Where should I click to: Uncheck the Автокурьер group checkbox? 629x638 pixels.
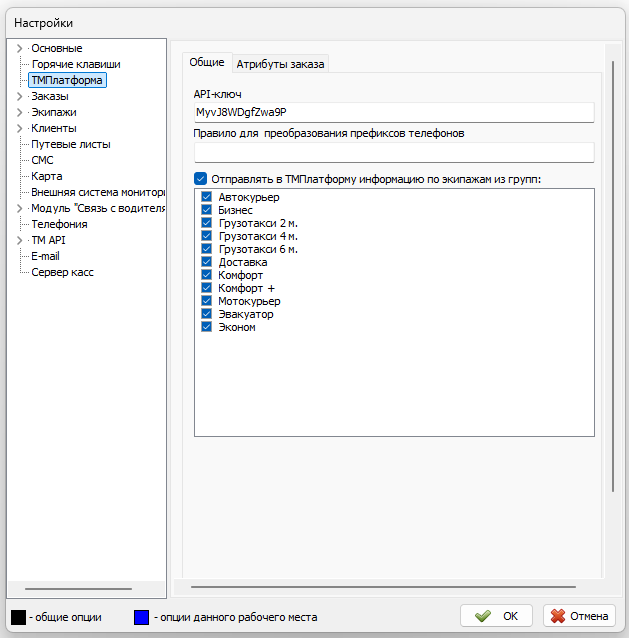(206, 197)
